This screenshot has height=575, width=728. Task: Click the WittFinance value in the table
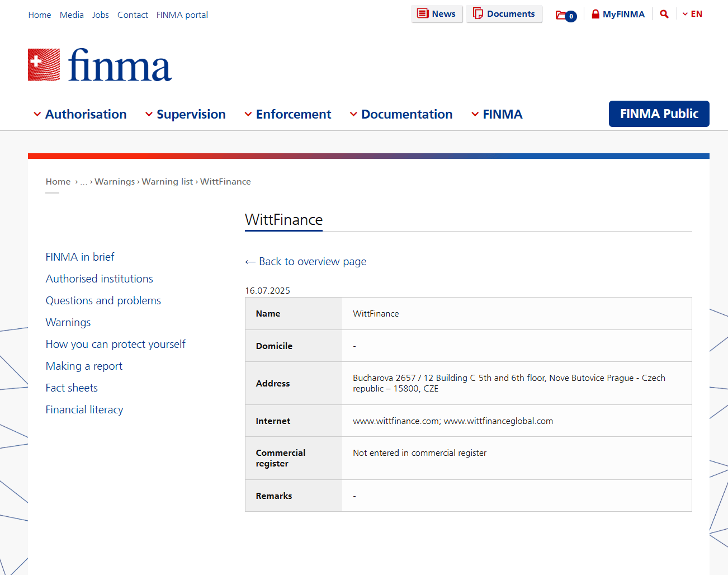pos(376,314)
